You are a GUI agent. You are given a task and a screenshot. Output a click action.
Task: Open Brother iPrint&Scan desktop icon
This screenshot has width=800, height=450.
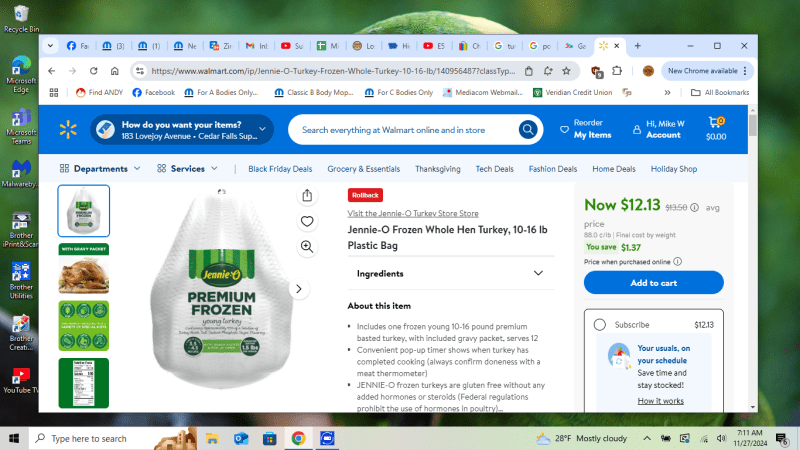(x=21, y=230)
